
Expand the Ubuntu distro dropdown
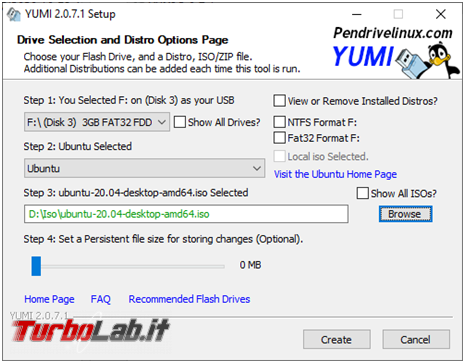[x=144, y=168]
